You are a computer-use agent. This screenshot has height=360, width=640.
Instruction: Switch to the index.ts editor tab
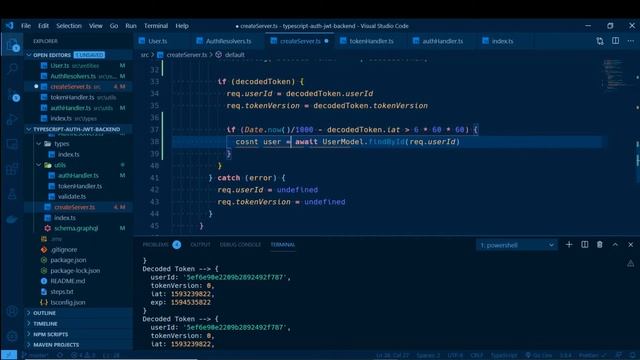[502, 41]
